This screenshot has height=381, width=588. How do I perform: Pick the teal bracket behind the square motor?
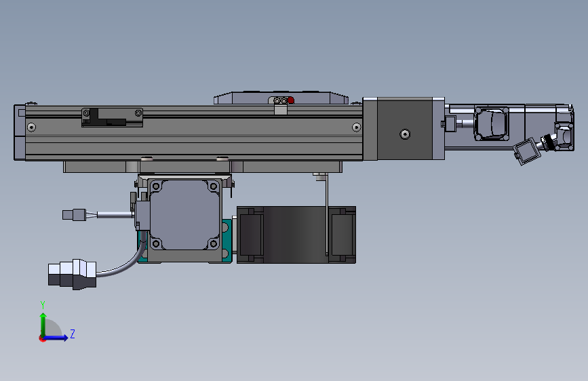click(226, 240)
